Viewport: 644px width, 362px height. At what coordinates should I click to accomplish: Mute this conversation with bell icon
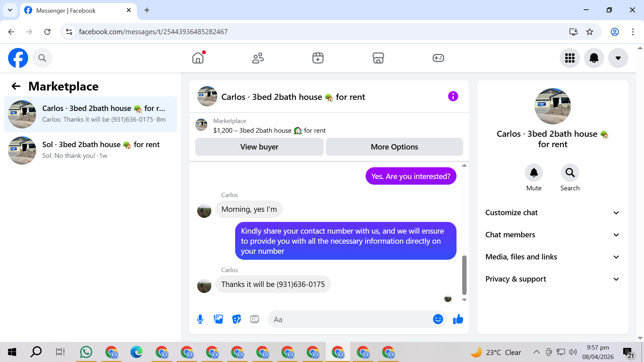[534, 173]
